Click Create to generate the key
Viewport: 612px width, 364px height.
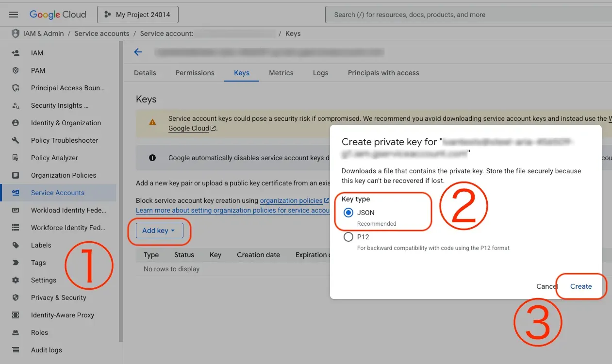[x=580, y=286]
